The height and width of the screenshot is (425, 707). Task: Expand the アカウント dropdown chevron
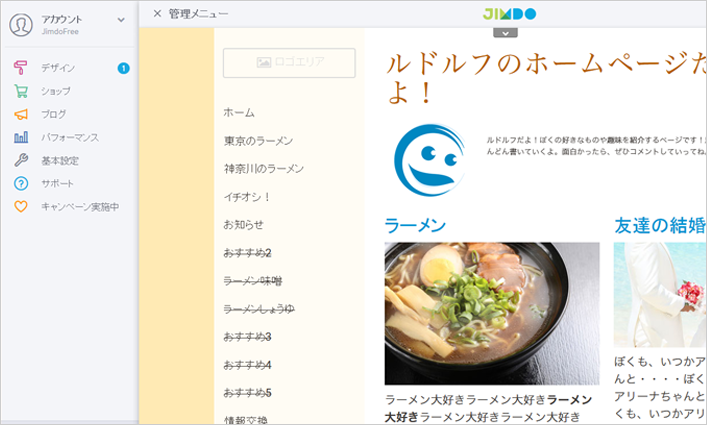coord(121,20)
